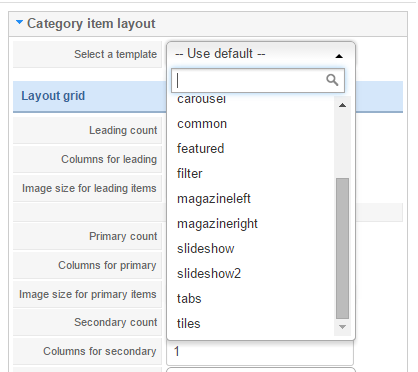Select the common template option
Viewport: 418px width, 372px height.
tap(202, 124)
